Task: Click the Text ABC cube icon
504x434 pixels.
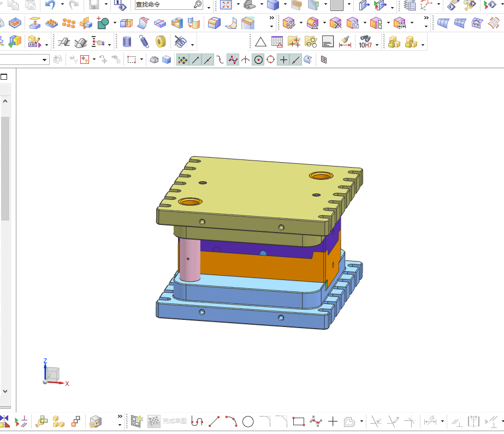Action: (x=34, y=41)
